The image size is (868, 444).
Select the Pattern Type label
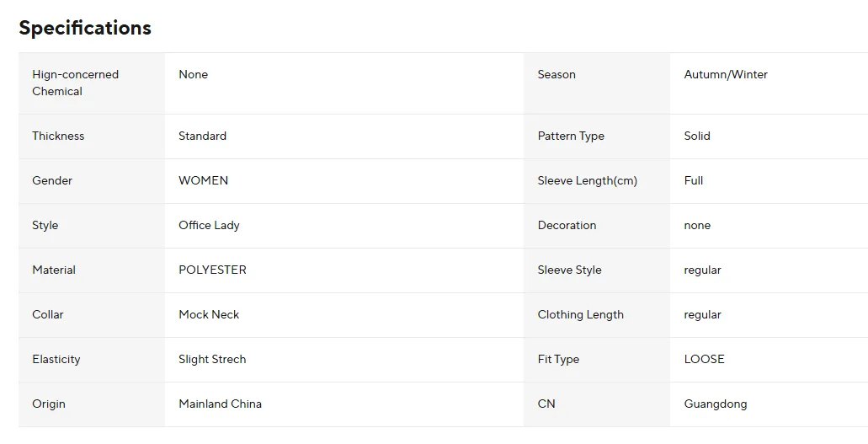click(571, 136)
